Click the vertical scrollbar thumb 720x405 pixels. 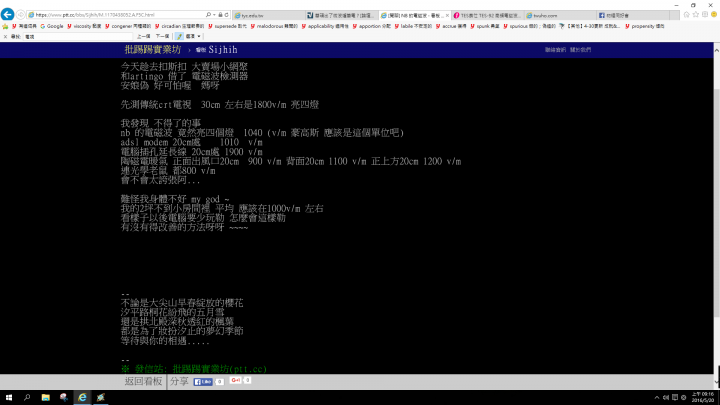coord(716,202)
